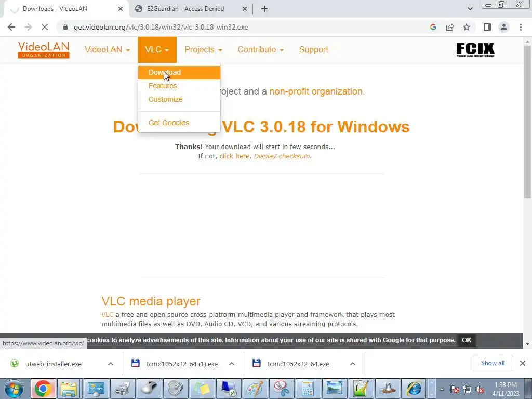Click the Chrome taskbar icon

pyautogui.click(x=43, y=389)
